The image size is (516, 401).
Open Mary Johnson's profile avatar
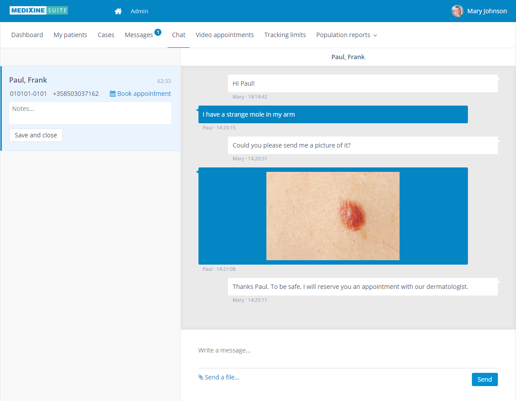(x=457, y=11)
